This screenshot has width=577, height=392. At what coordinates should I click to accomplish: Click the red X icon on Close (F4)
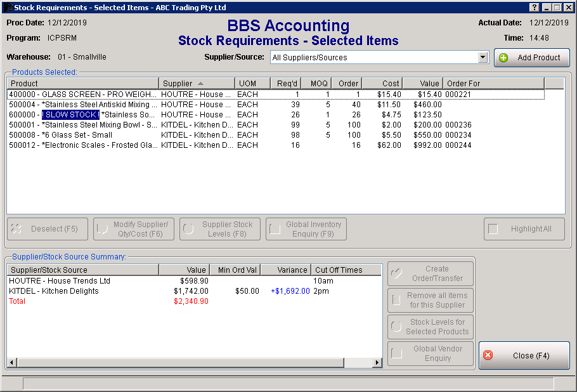[488, 355]
